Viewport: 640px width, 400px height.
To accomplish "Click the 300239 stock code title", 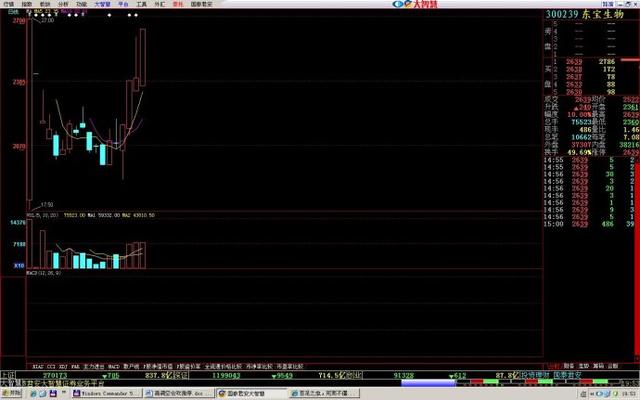I will click(x=562, y=14).
